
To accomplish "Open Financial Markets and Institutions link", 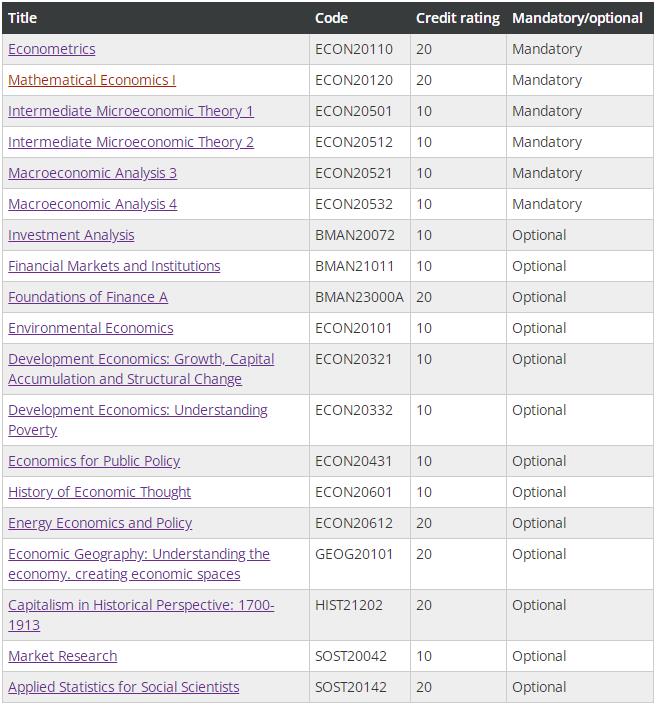I will (114, 266).
